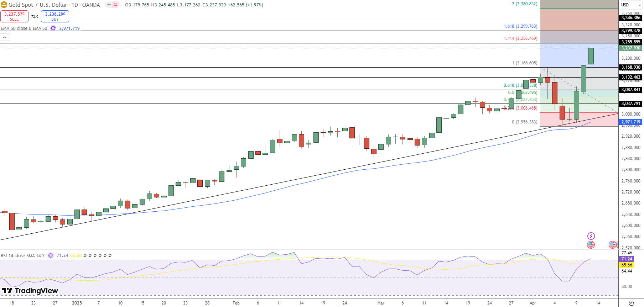Open the USD currency dropdown

click(x=631, y=5)
